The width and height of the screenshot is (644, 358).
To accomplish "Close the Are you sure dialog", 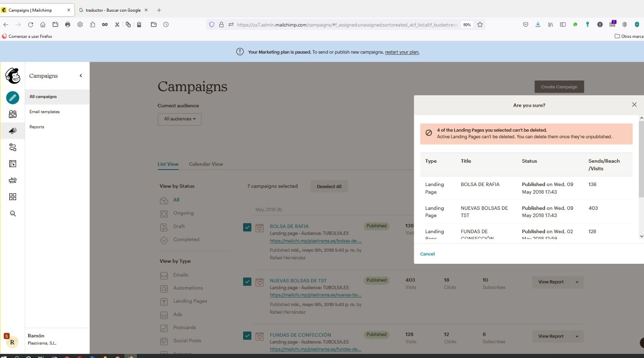I will (x=634, y=105).
